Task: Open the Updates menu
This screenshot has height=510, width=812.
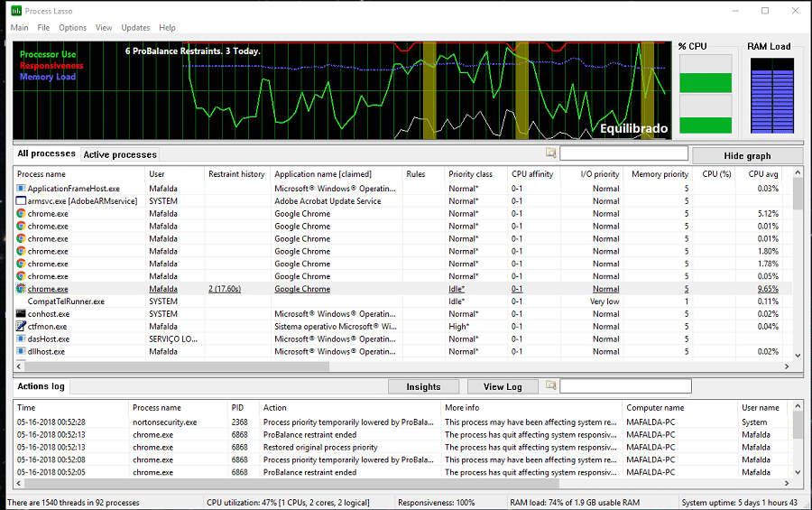Action: [x=135, y=27]
